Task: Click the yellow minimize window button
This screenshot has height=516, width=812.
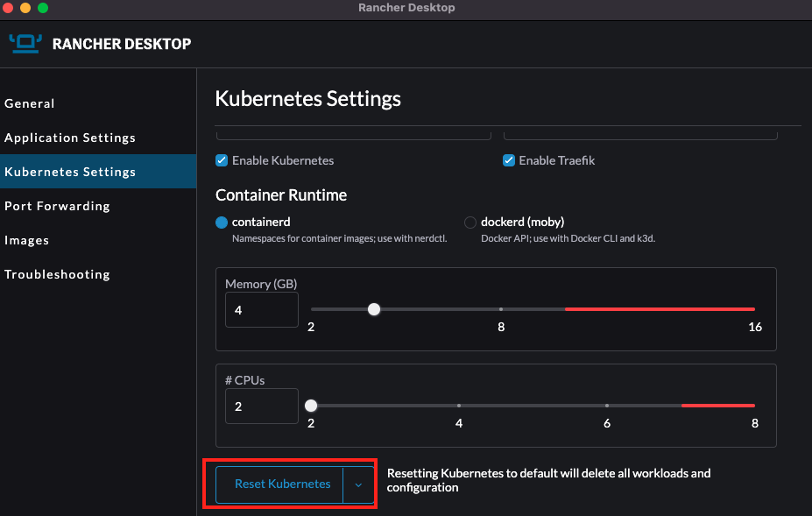Action: [25, 8]
